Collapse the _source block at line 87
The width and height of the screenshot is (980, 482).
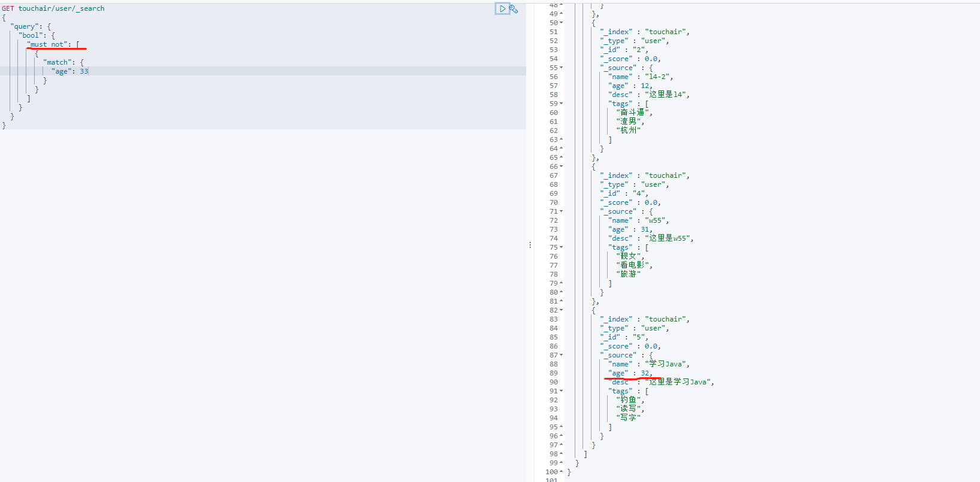point(561,355)
